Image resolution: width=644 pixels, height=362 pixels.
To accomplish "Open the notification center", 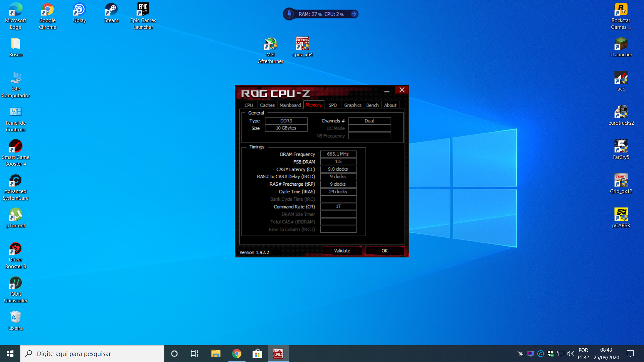I will [630, 354].
